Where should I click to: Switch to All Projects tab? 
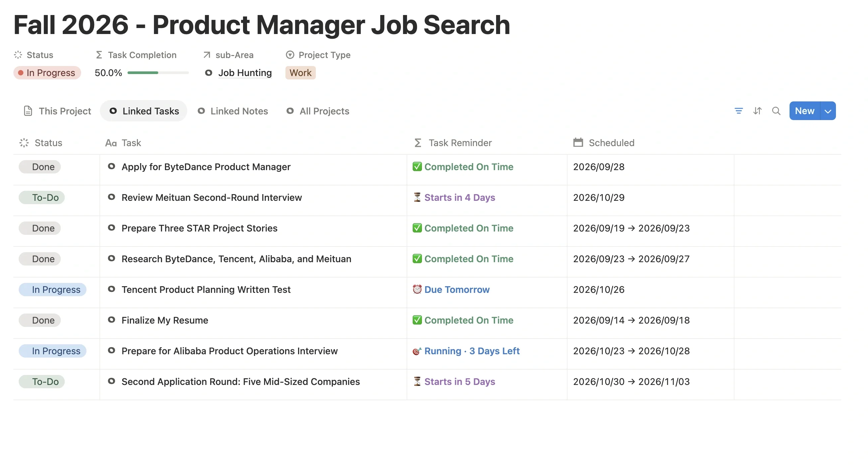[x=318, y=111]
